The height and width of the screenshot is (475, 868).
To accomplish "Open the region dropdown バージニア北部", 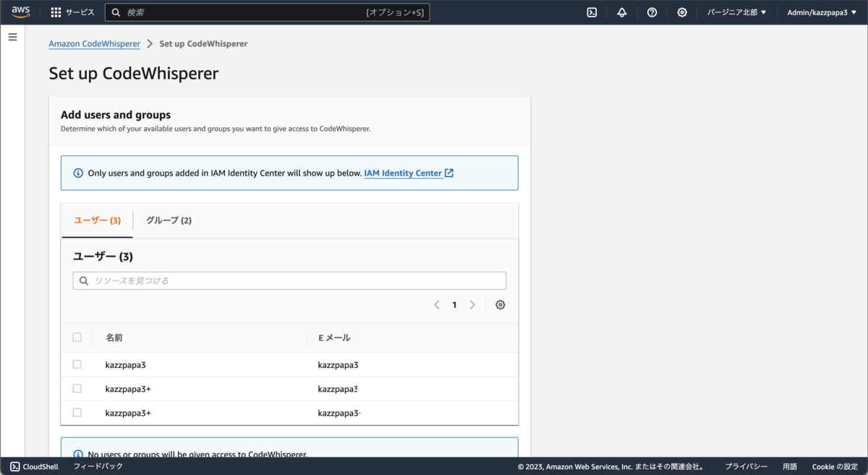I will pyautogui.click(x=736, y=12).
